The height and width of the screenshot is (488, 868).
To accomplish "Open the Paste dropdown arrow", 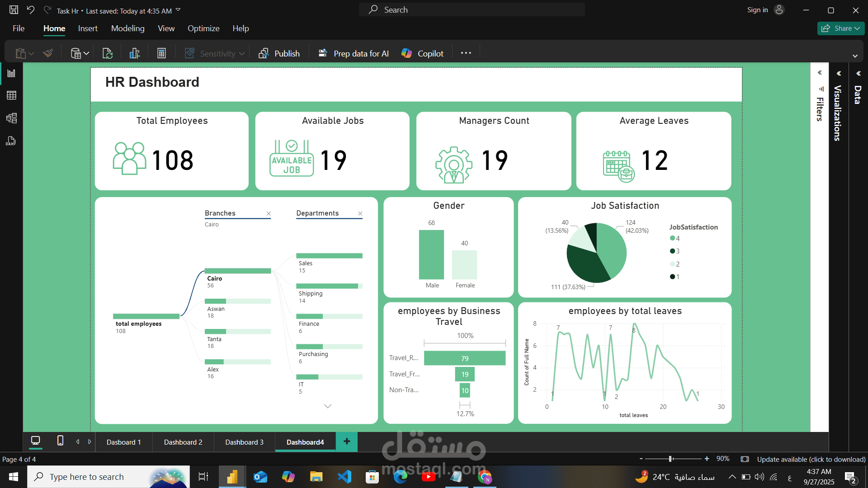I will (30, 54).
